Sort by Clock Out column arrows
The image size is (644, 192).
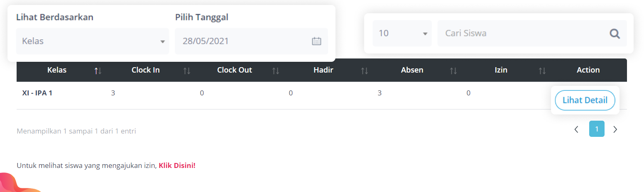pyautogui.click(x=276, y=71)
